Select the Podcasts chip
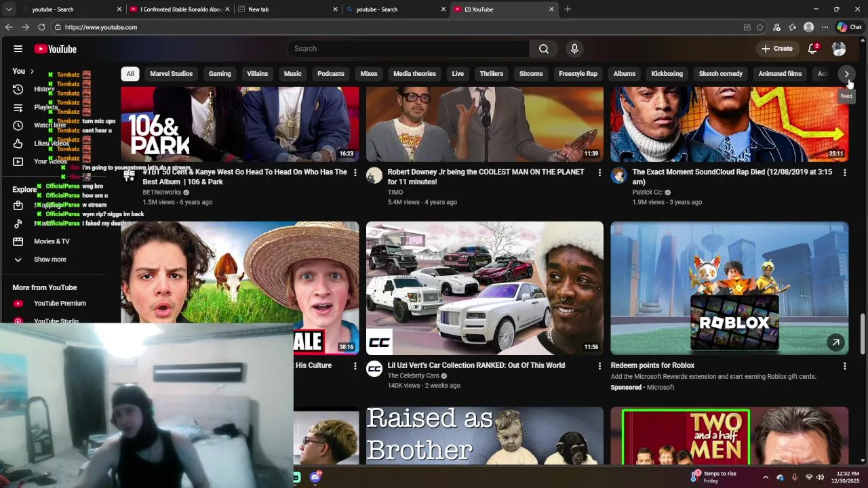 [331, 74]
